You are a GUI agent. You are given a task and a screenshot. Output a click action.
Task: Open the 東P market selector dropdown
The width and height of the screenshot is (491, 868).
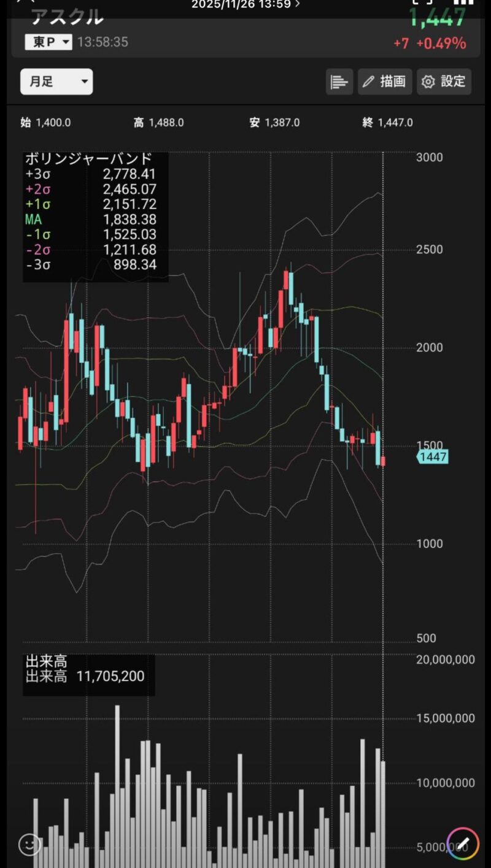(48, 42)
